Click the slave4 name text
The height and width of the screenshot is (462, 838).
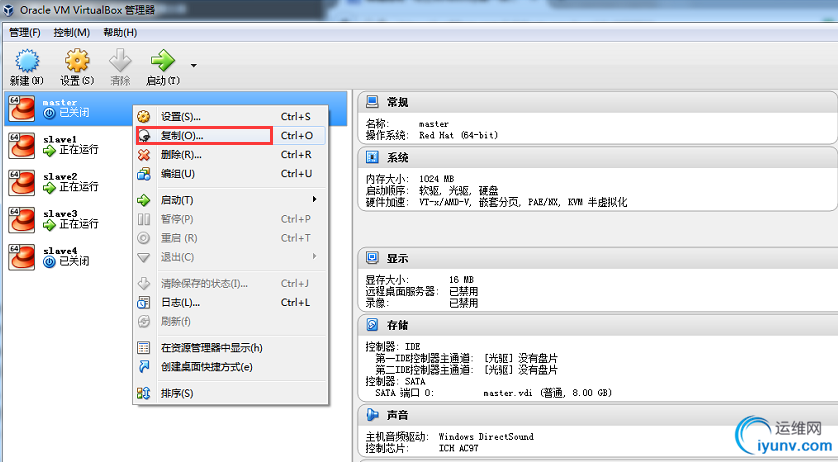(x=60, y=251)
